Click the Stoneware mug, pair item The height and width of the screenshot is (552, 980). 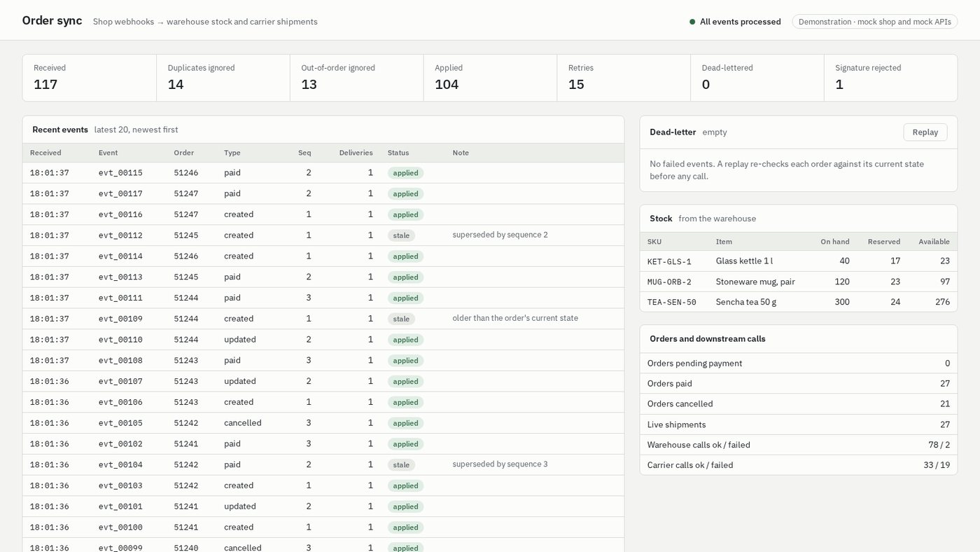755,282
